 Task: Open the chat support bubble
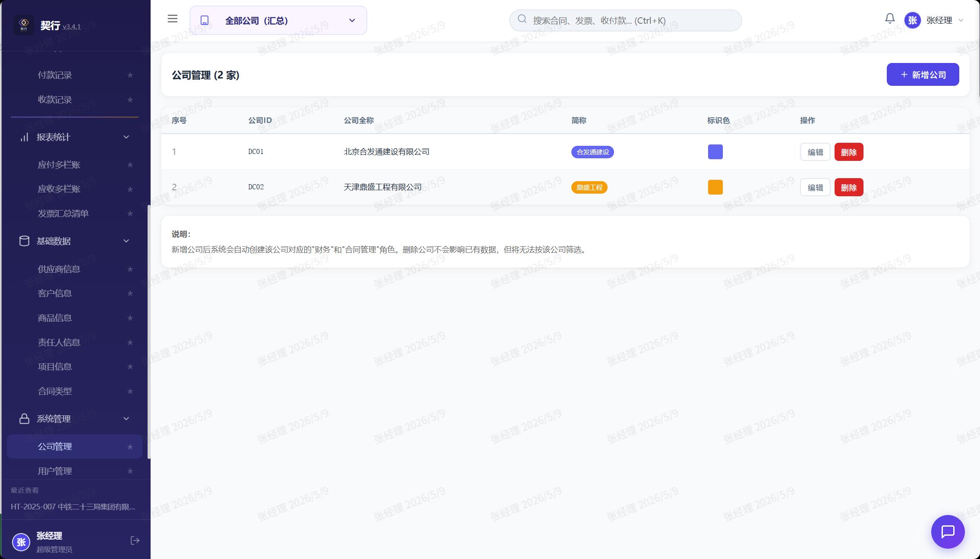click(x=948, y=531)
